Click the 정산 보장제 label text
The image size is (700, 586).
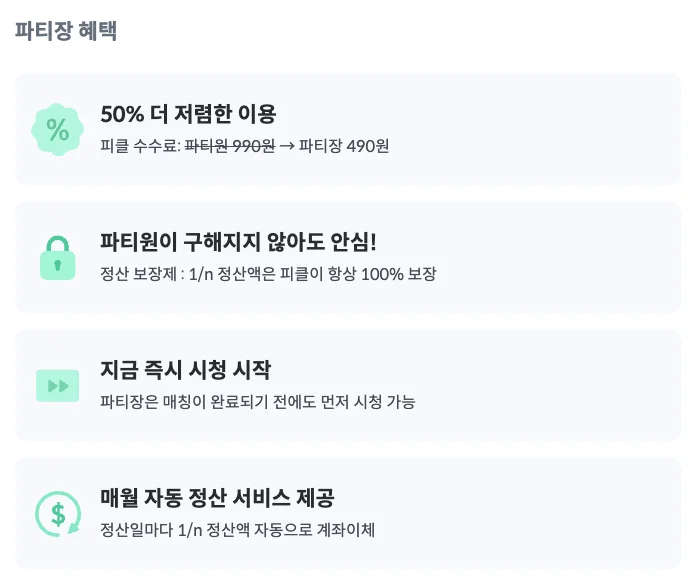click(138, 274)
